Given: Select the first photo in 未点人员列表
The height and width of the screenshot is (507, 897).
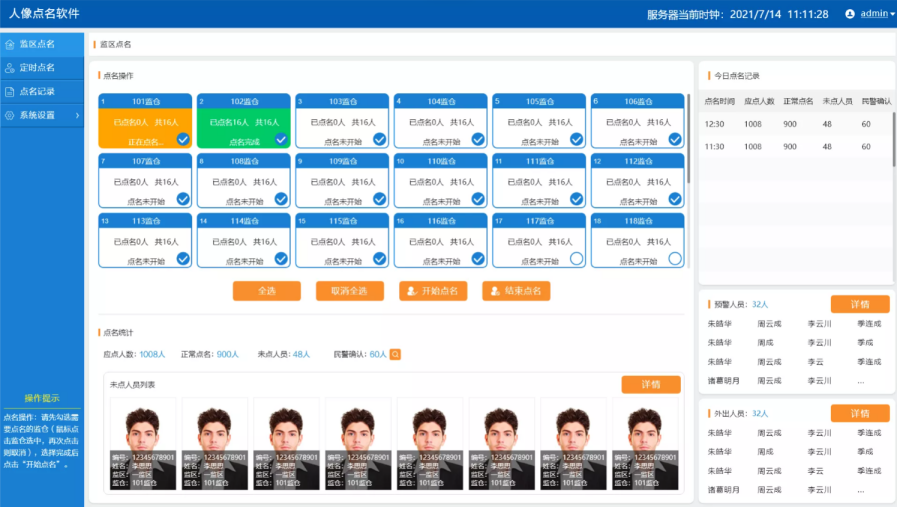Looking at the screenshot, I should pos(143,444).
